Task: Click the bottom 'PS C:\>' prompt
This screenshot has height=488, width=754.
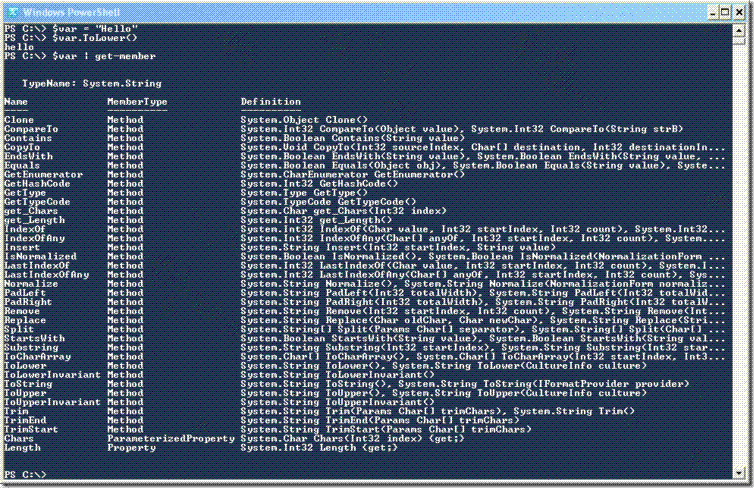Action: point(25,475)
